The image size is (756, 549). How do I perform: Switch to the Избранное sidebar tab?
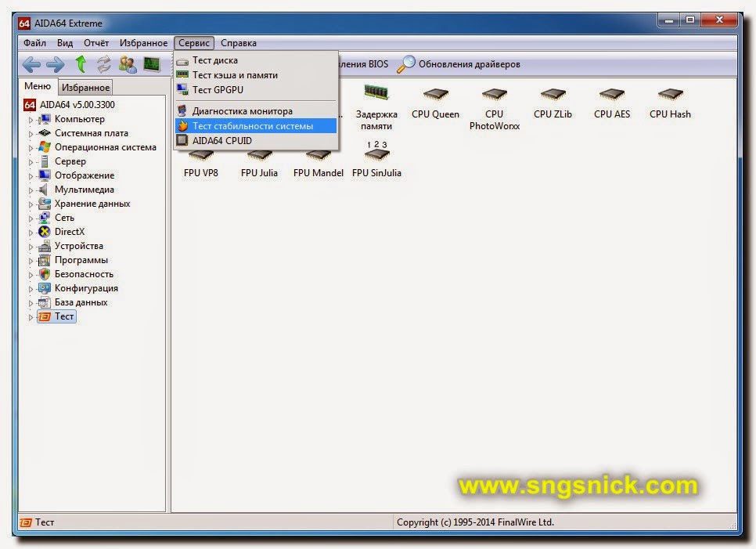[x=85, y=87]
